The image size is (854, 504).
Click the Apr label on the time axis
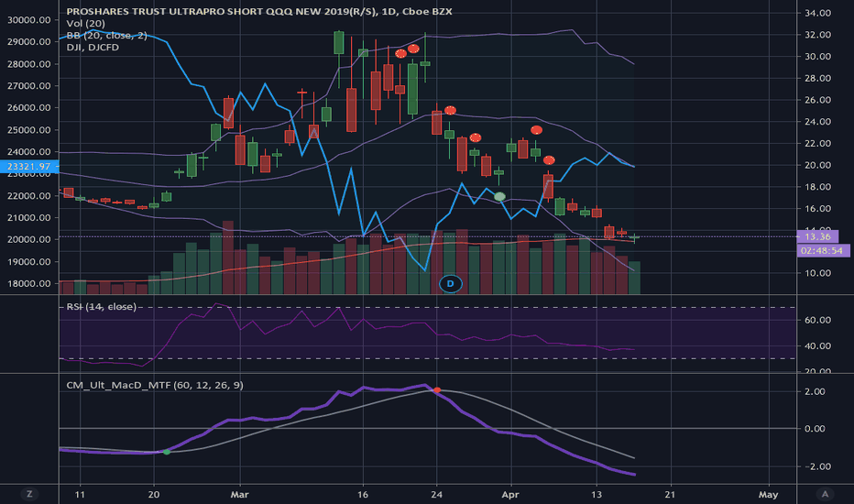pyautogui.click(x=510, y=495)
